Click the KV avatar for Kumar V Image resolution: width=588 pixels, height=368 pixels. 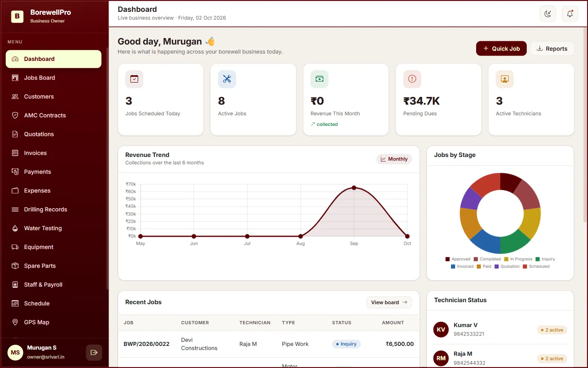tap(441, 330)
